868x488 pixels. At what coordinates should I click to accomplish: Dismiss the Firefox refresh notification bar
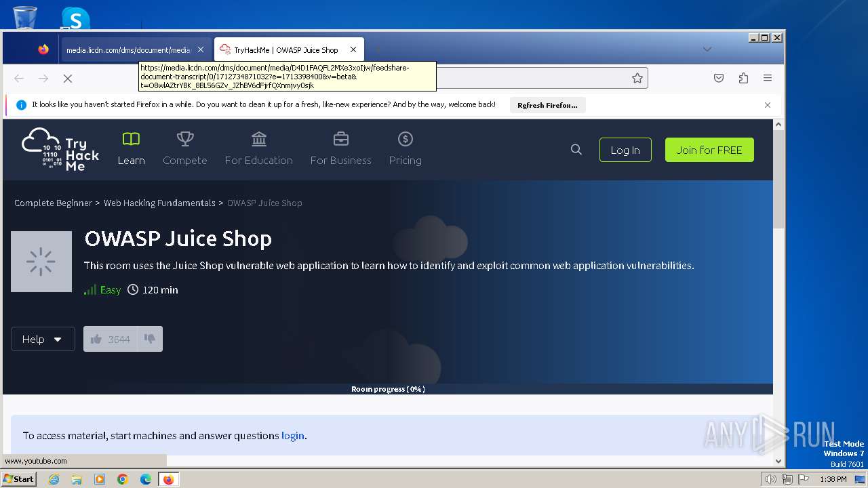[x=768, y=105]
